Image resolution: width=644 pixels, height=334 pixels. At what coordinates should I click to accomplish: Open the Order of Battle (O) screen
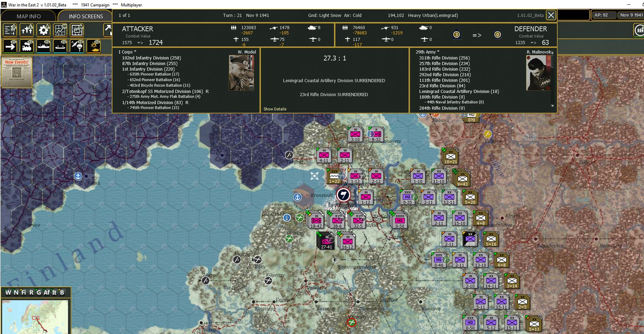tap(10, 30)
